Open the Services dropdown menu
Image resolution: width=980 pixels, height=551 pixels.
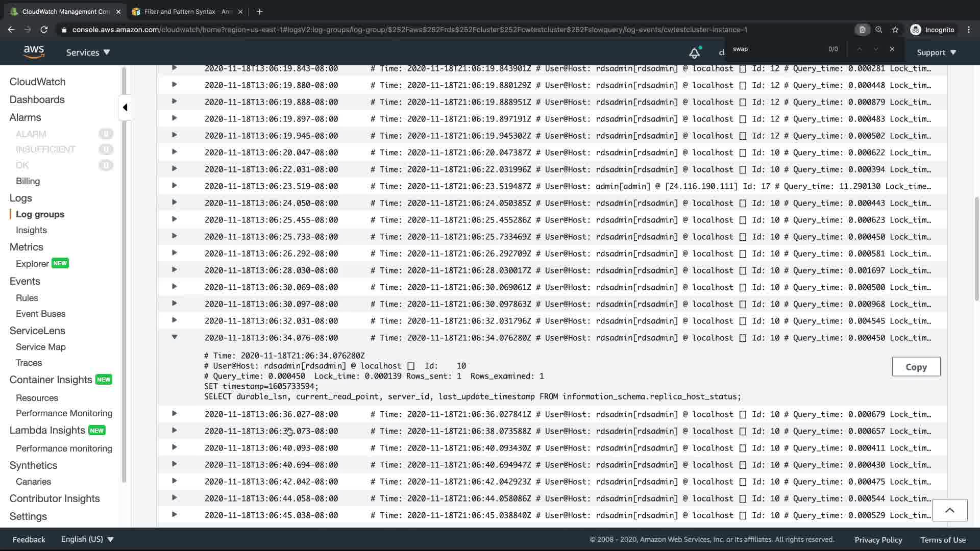point(88,52)
